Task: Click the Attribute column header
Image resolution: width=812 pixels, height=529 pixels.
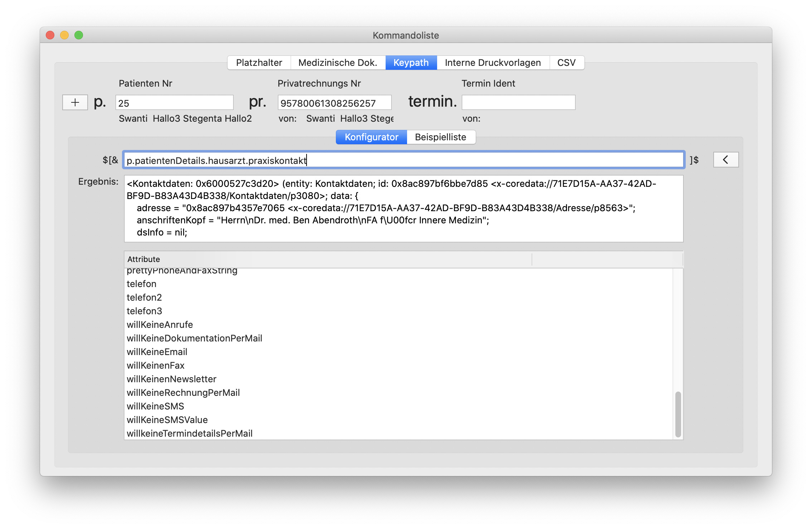Action: 328,259
